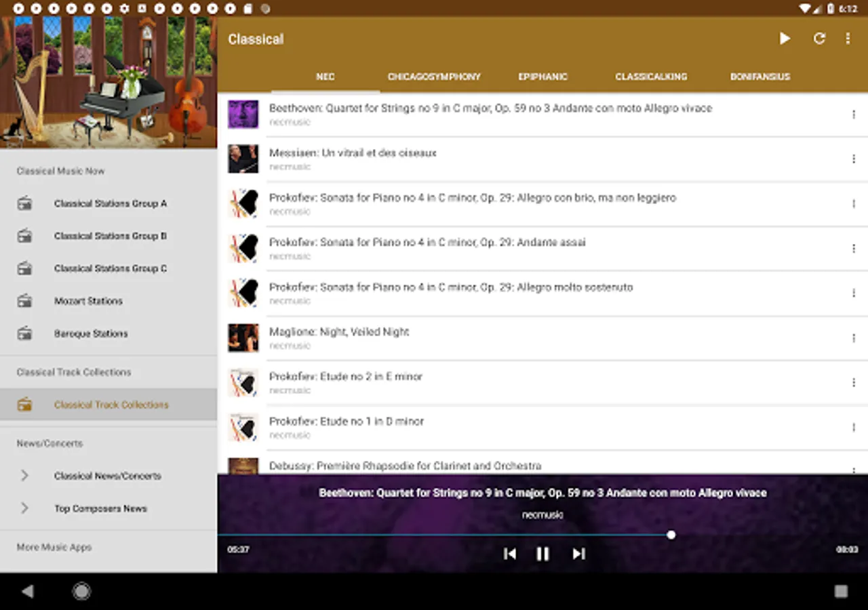Click the radio icon beside Classical Stations Group C
Viewport: 868px width, 610px height.
click(x=24, y=268)
